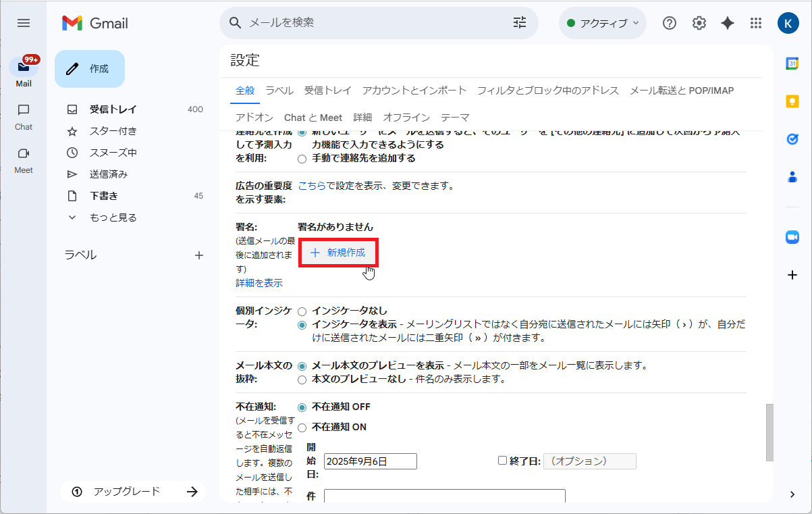
Task: Open Google Contacts in the side panel
Action: coord(791,176)
